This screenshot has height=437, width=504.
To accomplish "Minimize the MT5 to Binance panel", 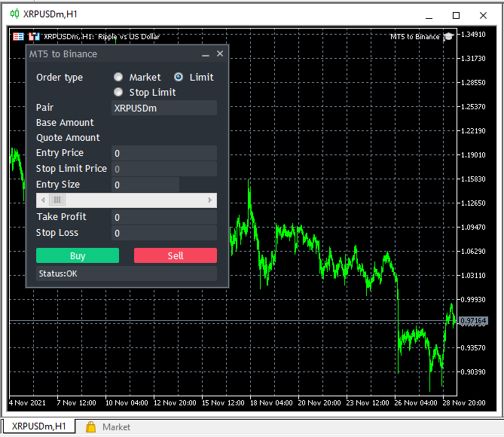I will pos(206,54).
